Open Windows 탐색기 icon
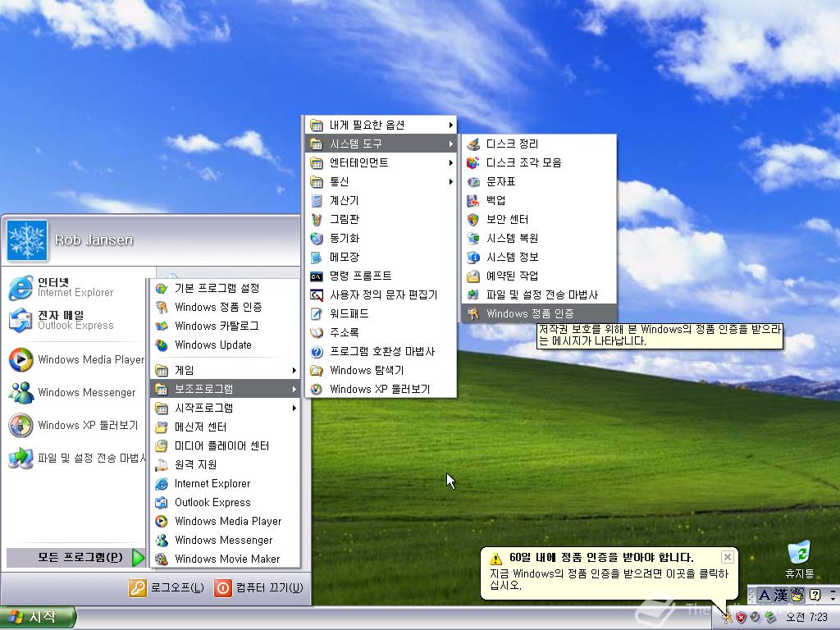The image size is (840, 630). [317, 370]
